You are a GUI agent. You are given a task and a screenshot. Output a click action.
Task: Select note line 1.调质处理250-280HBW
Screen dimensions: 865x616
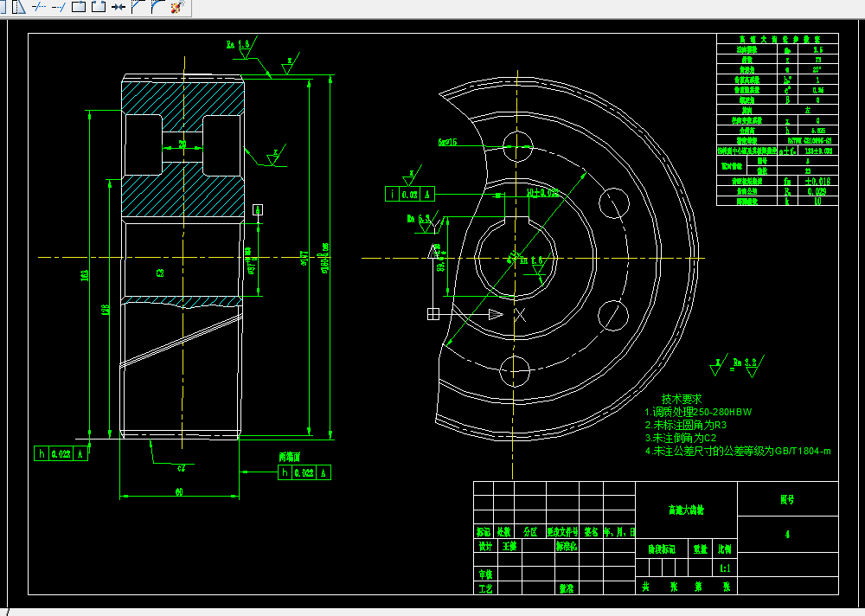coord(698,412)
